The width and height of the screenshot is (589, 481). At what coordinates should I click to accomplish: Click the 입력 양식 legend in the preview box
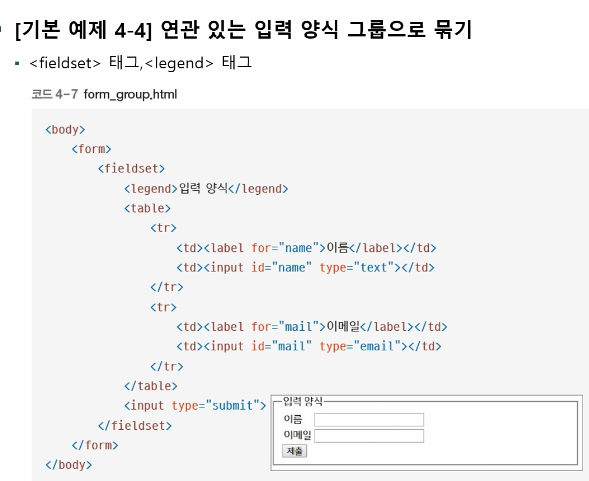[303, 401]
